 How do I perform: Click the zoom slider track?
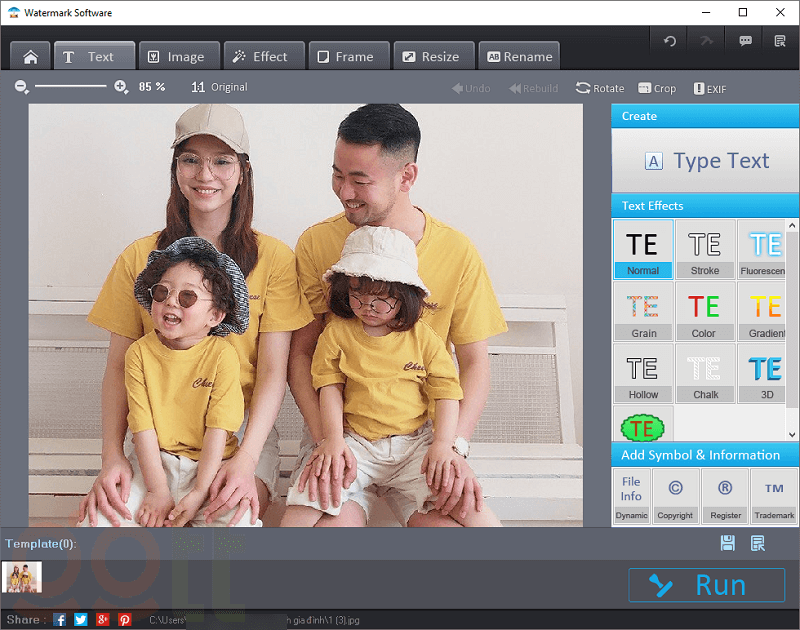point(70,87)
